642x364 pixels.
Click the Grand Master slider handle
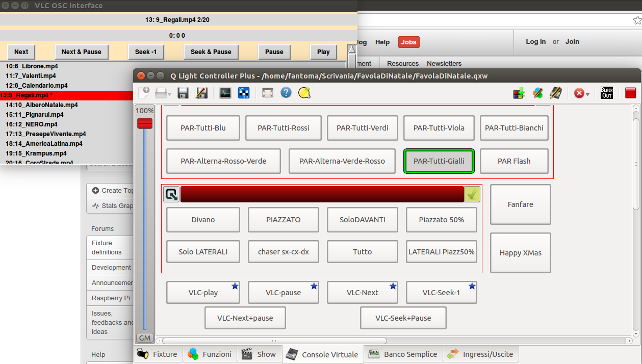point(145,123)
